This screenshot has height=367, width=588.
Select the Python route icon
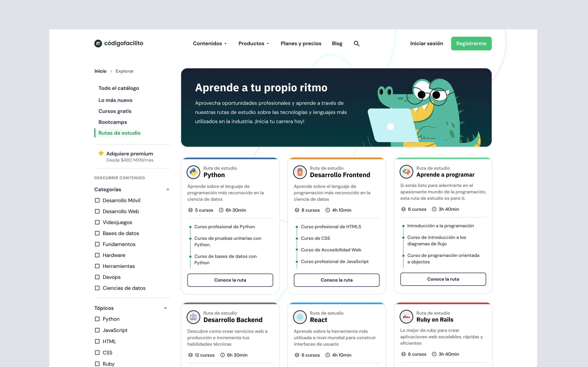coord(193,172)
